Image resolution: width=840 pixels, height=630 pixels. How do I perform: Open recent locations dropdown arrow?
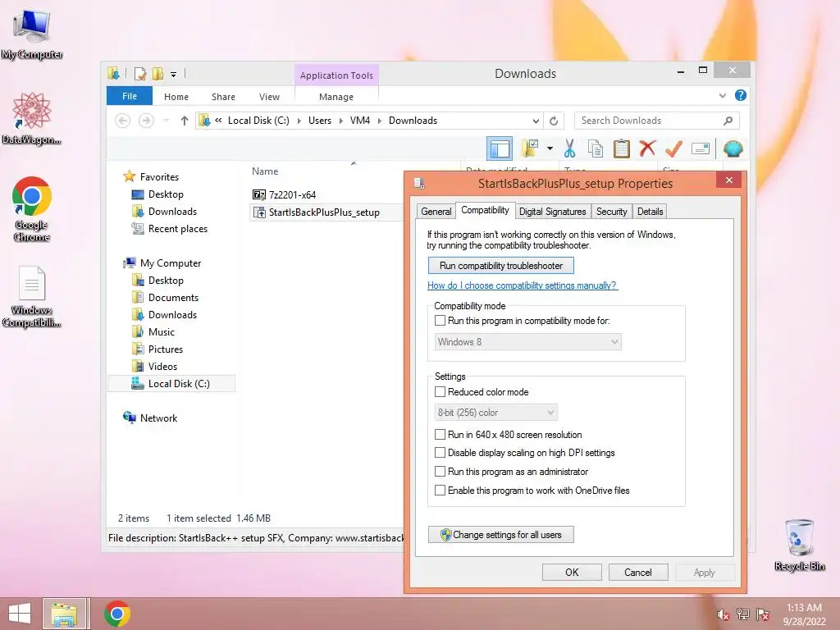click(166, 121)
